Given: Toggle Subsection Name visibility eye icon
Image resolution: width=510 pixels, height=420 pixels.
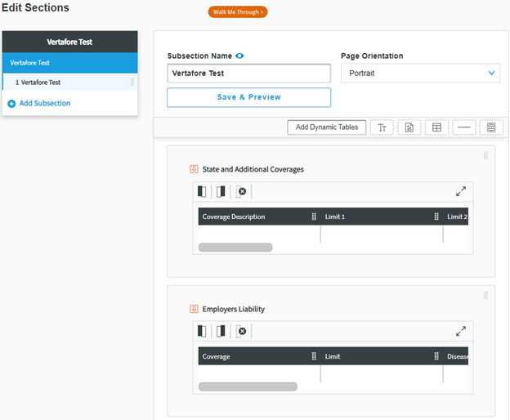Looking at the screenshot, I should [x=240, y=56].
